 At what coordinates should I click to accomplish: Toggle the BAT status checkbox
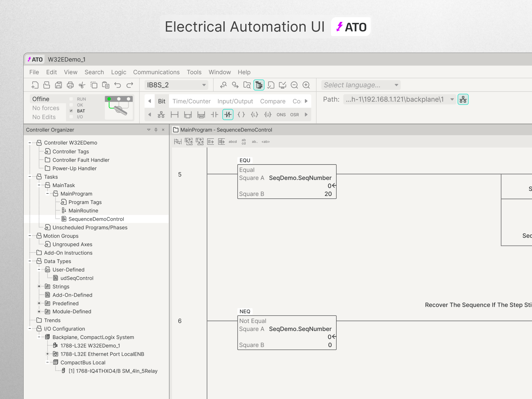71,111
